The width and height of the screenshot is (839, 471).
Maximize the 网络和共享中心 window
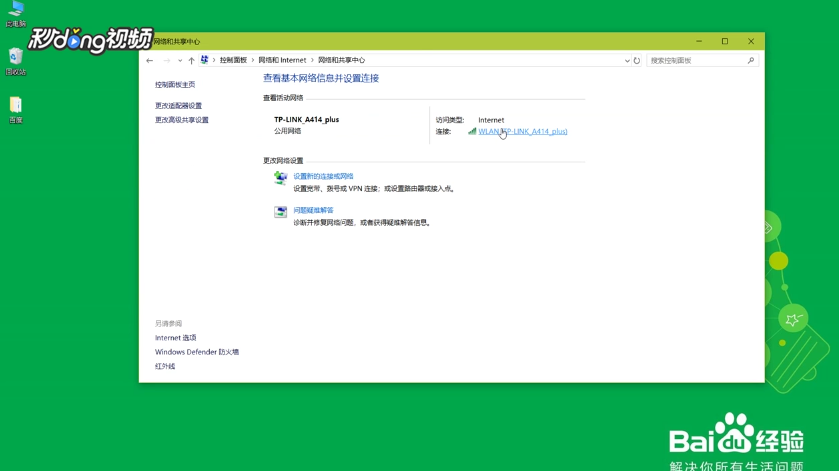[725, 41]
